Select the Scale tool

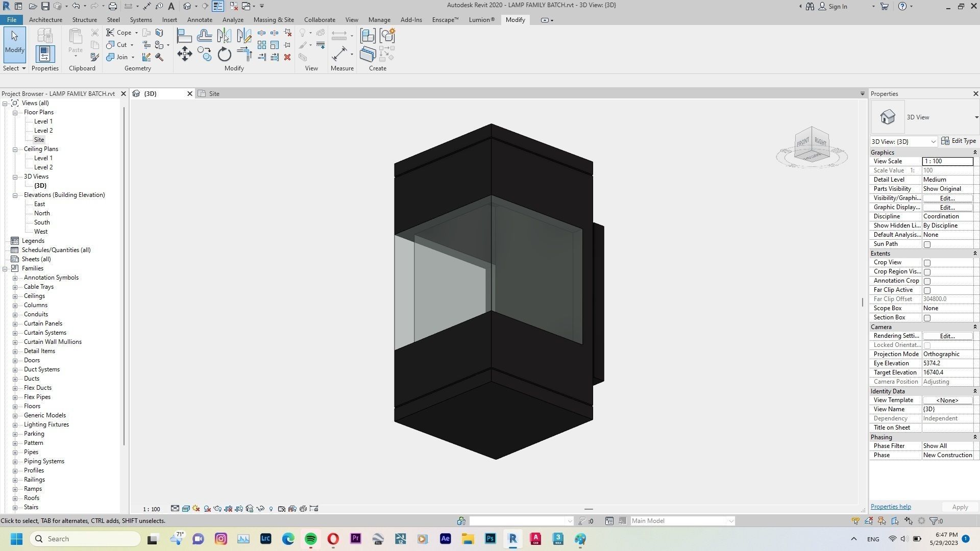tap(275, 45)
